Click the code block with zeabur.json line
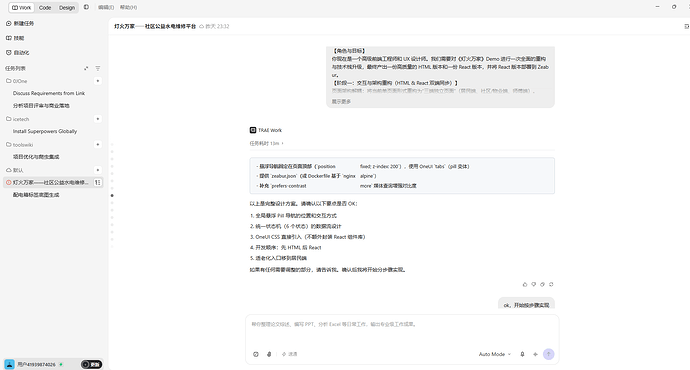This screenshot has width=690, height=370. [402, 176]
